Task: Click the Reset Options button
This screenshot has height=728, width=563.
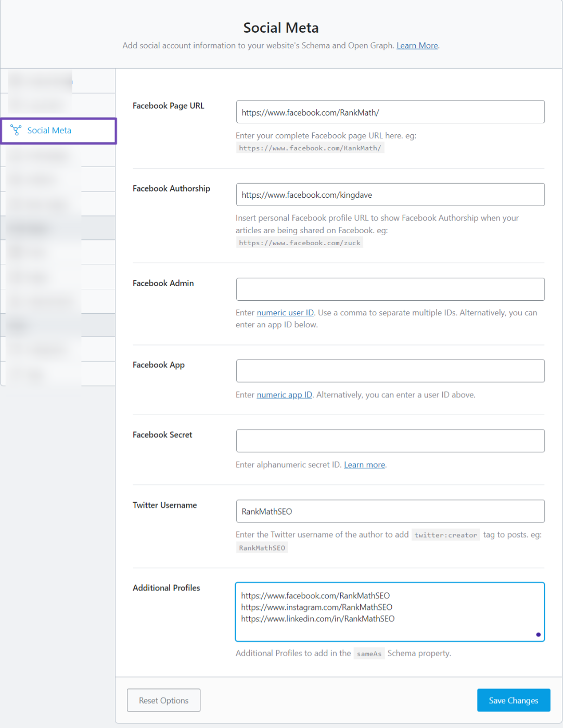Action: (163, 700)
